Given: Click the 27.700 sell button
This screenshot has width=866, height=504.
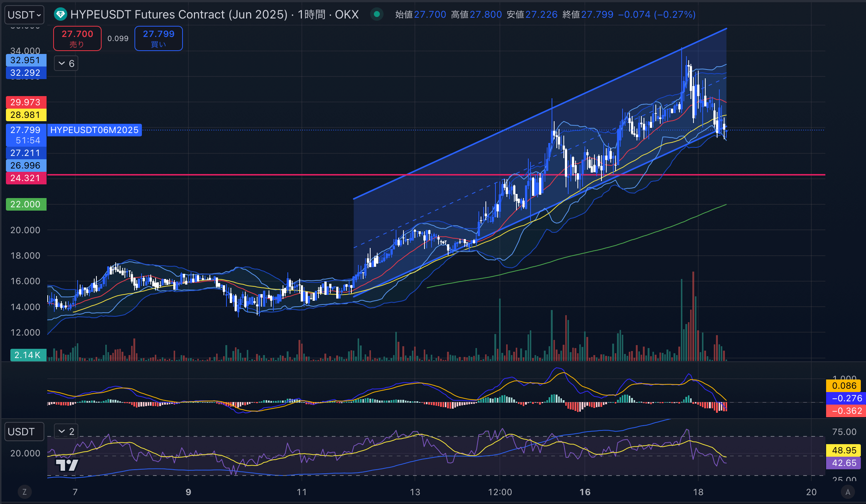Looking at the screenshot, I should (x=77, y=38).
